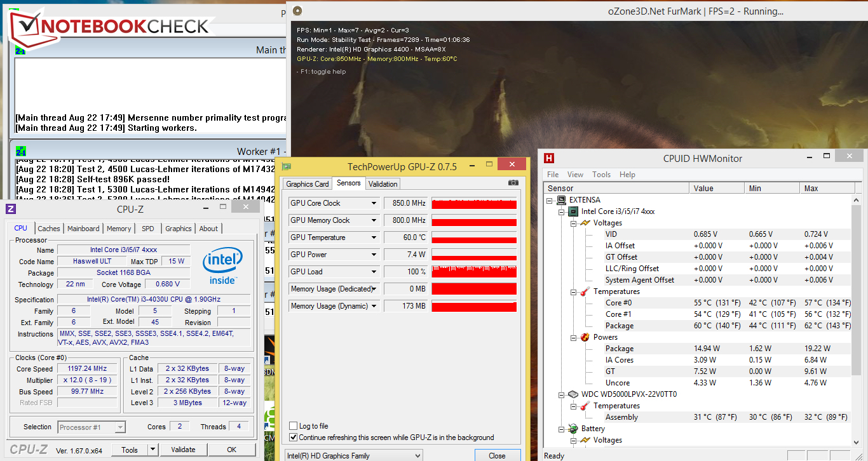This screenshot has width=868, height=461.
Task: Open the Mainboard tab in CPU-Z
Action: (83, 229)
